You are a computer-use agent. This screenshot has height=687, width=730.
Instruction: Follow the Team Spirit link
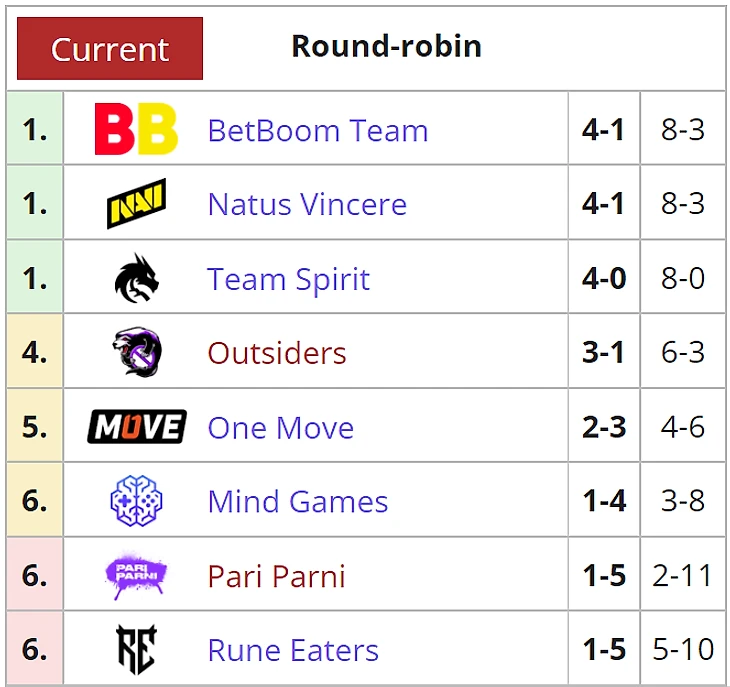[x=288, y=279]
